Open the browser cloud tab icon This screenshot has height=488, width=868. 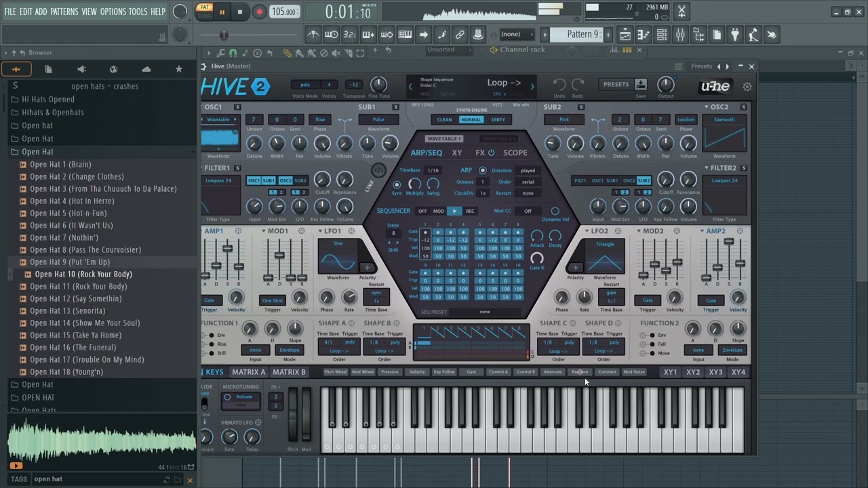[x=146, y=69]
